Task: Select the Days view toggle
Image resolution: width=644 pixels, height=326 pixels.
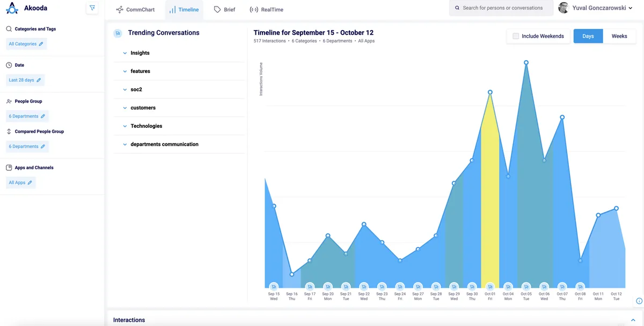Action: (588, 36)
